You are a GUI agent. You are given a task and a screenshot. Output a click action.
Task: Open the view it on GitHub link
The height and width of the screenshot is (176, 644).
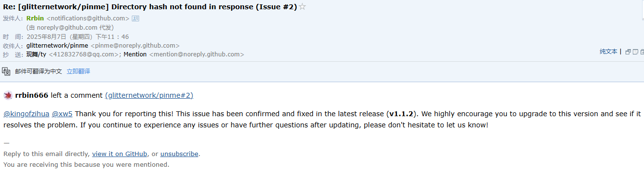point(120,154)
